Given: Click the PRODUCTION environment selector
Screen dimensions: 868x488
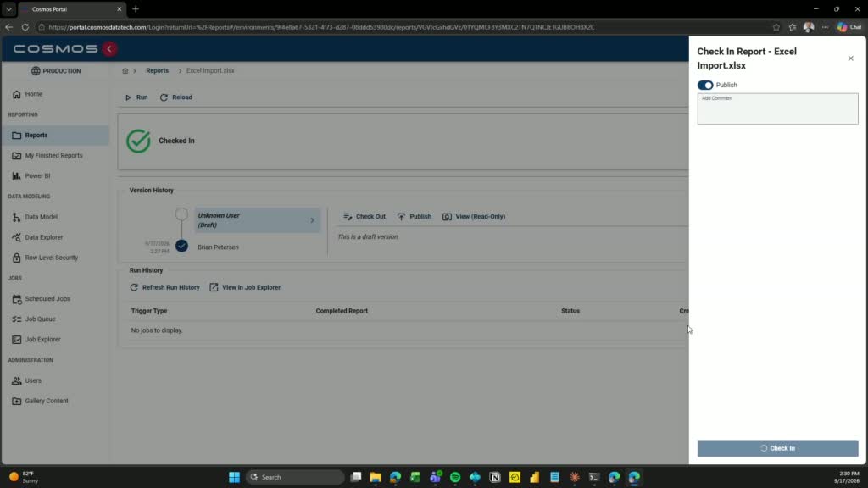Looking at the screenshot, I should tap(56, 71).
